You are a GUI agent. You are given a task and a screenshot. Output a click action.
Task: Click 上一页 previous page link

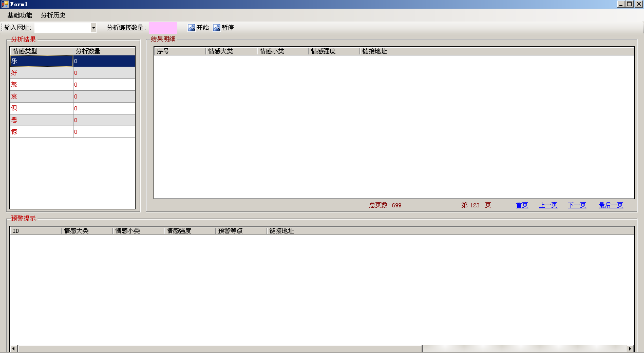pyautogui.click(x=548, y=205)
